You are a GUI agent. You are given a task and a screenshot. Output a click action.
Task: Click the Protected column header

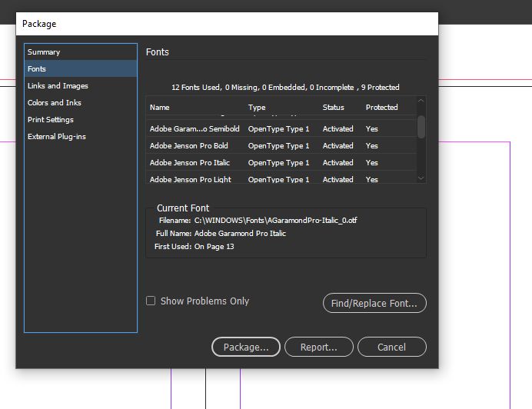pyautogui.click(x=381, y=108)
